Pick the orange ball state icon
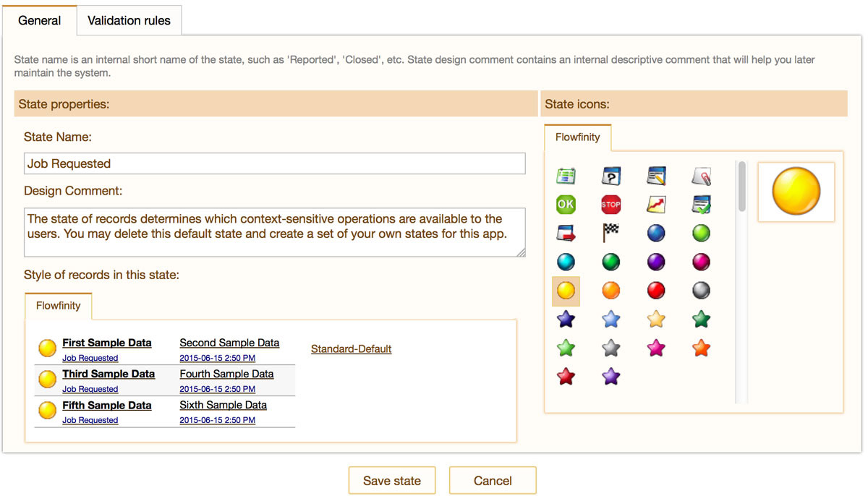This screenshot has width=868, height=496. coord(611,290)
